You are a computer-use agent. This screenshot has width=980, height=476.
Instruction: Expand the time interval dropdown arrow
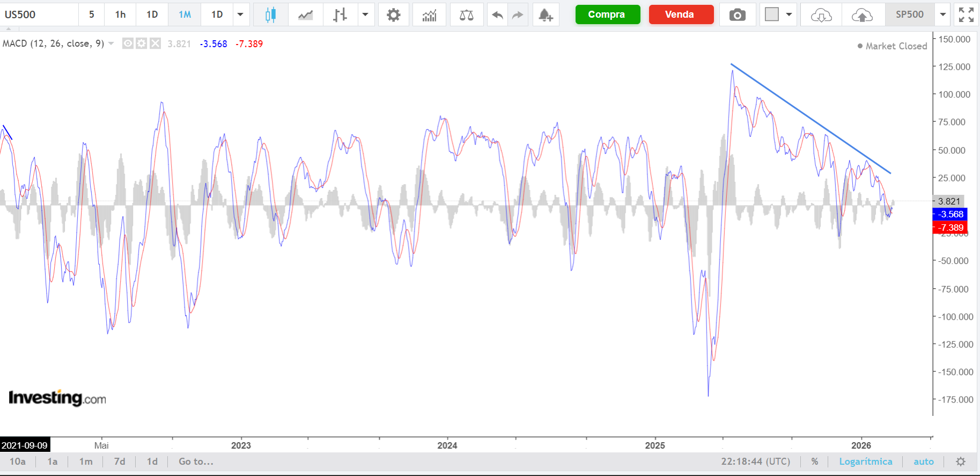(x=240, y=14)
